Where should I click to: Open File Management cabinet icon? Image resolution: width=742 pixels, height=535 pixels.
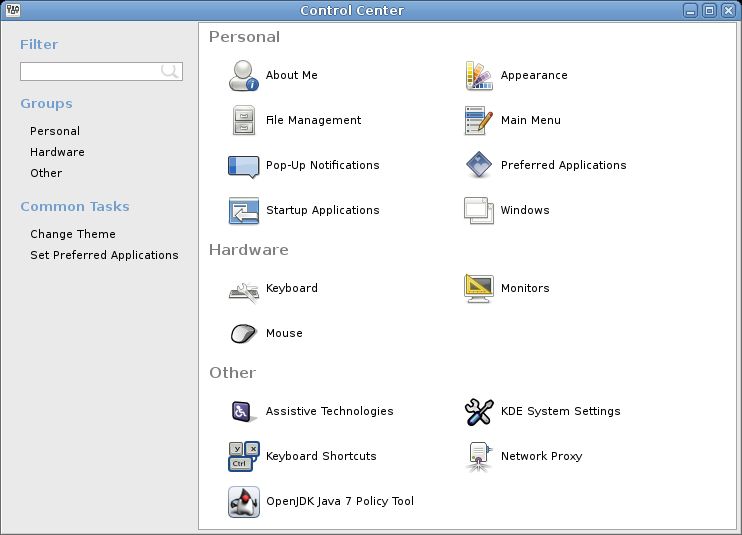coord(244,120)
